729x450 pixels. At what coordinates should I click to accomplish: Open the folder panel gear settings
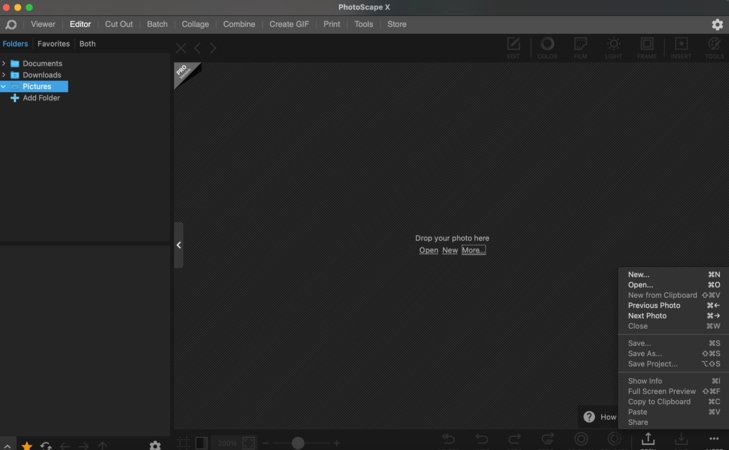point(155,445)
